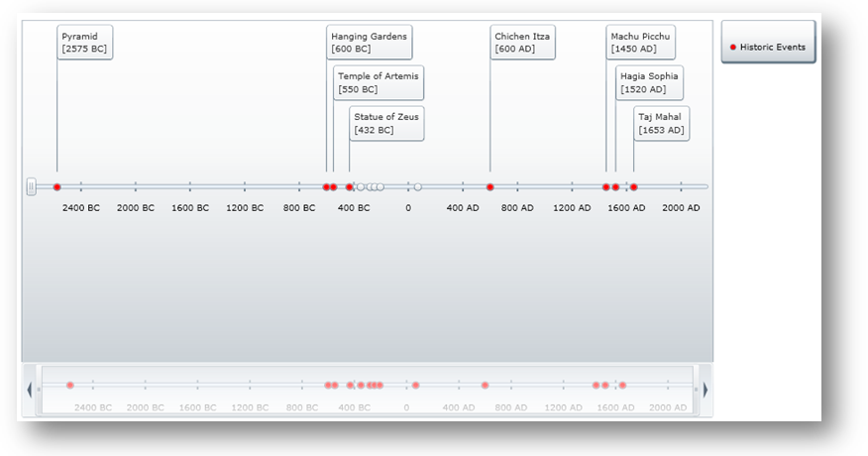Click the hollow white marker near year 0

(x=418, y=187)
